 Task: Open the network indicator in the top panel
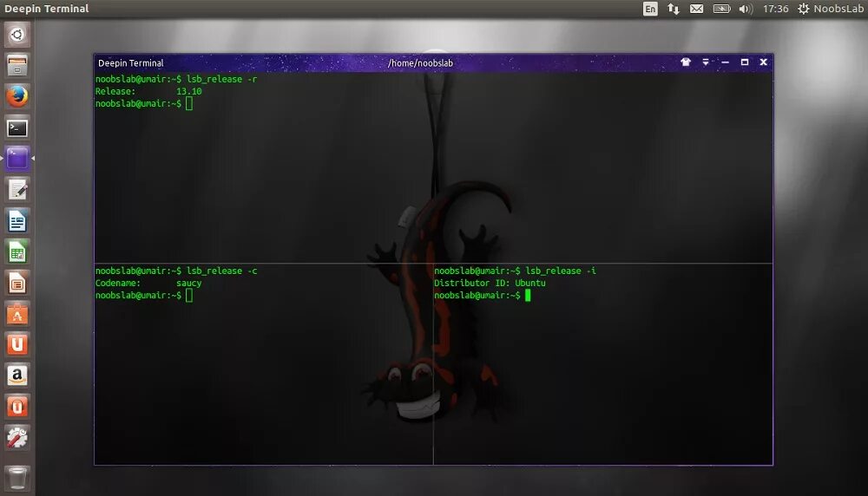click(674, 9)
